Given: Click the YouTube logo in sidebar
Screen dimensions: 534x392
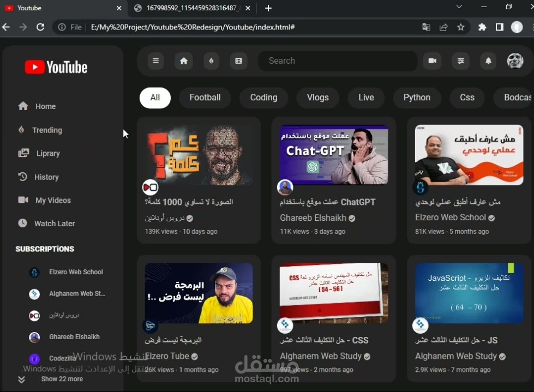Looking at the screenshot, I should click(x=56, y=67).
